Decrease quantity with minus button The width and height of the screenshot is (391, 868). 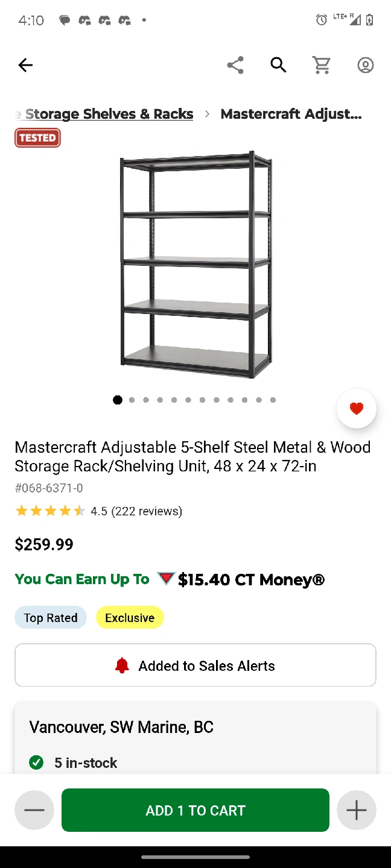pos(34,810)
